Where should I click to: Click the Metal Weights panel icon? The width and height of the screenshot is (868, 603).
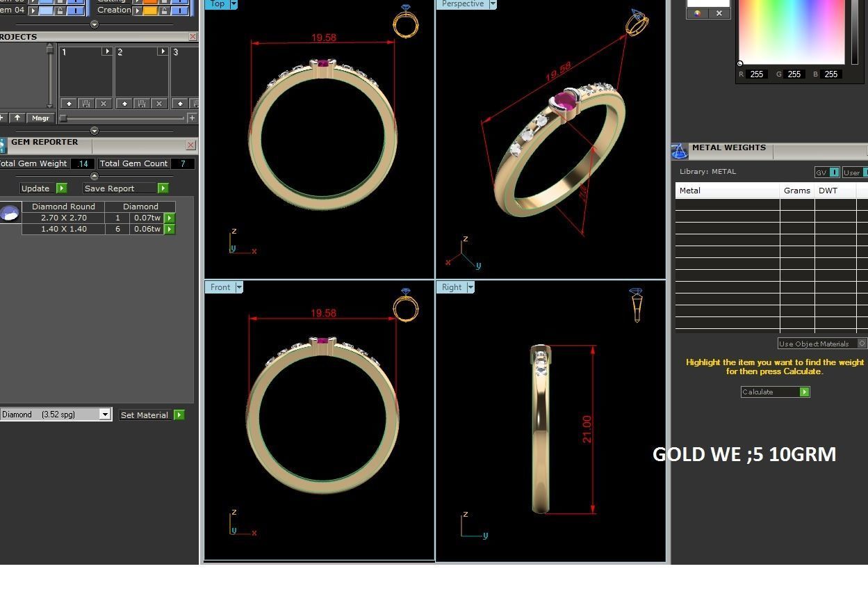[680, 151]
